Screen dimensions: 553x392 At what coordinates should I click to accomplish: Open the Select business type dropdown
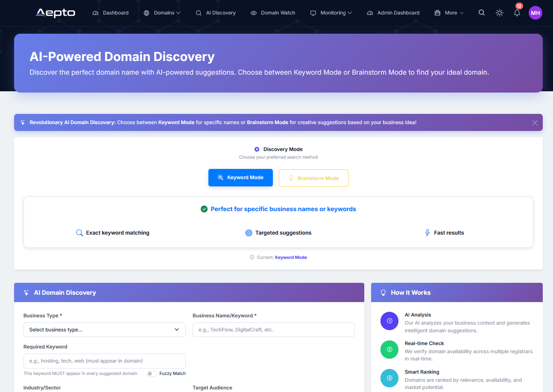pos(104,329)
